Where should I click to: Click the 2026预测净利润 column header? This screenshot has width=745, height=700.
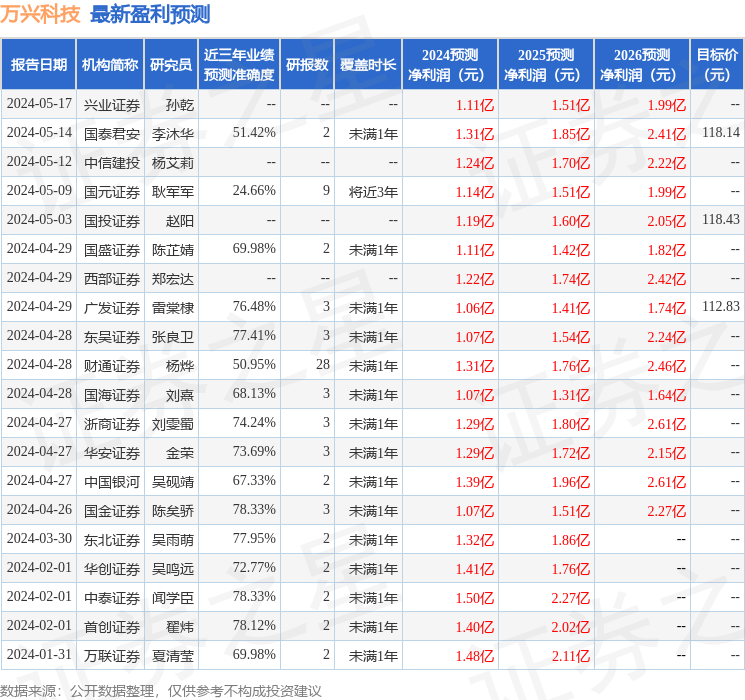[x=642, y=64]
